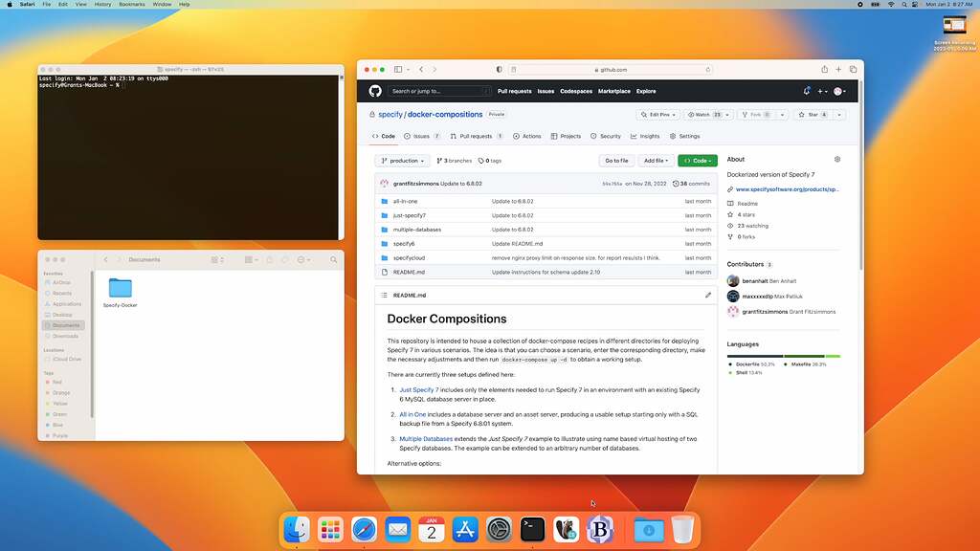Open the Just Specify 7 link in README
Viewport: 980px width, 551px height.
(x=418, y=389)
